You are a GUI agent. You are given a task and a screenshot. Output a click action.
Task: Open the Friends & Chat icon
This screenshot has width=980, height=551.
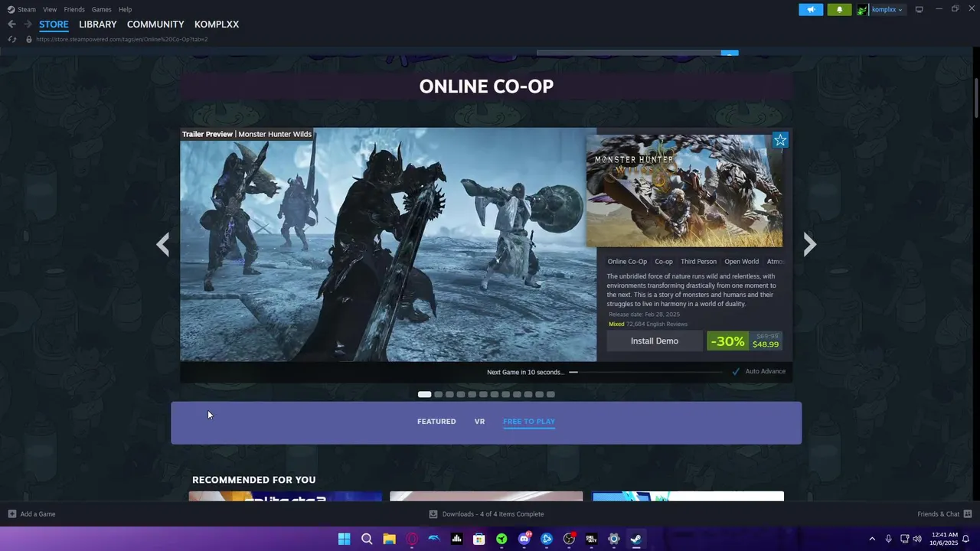pyautogui.click(x=968, y=514)
